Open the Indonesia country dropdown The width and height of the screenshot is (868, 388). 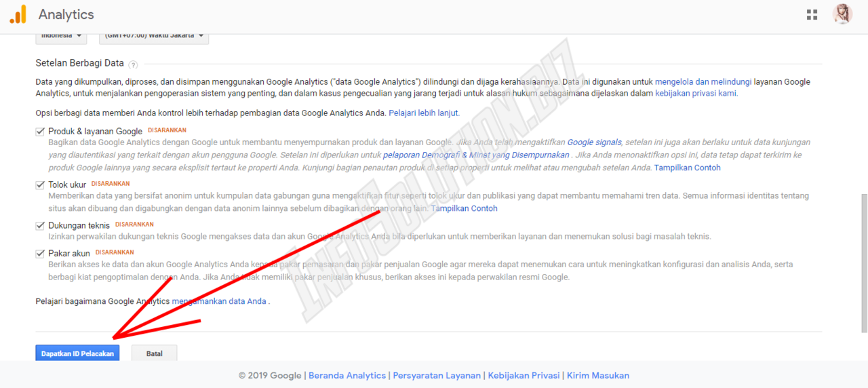click(61, 37)
